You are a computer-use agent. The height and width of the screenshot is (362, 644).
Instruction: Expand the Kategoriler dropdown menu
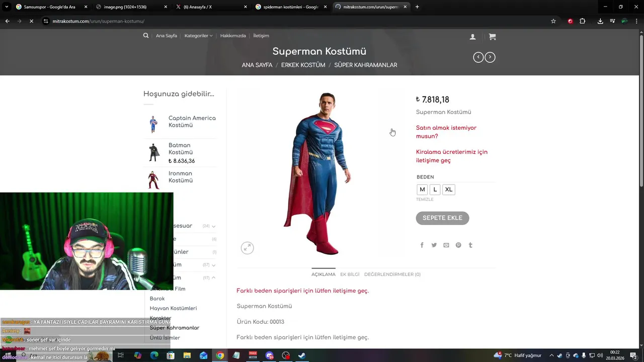coord(198,36)
